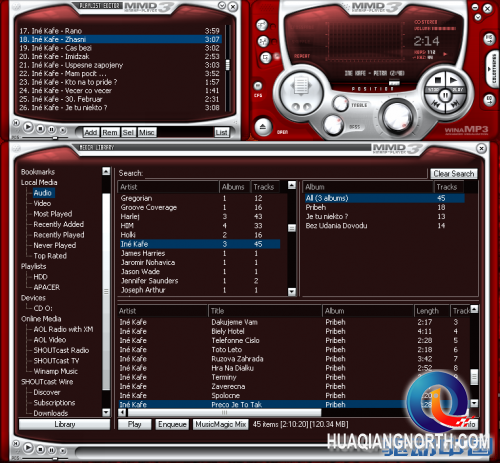Click the large volume knob
This screenshot has height=463, width=500.
tap(397, 117)
